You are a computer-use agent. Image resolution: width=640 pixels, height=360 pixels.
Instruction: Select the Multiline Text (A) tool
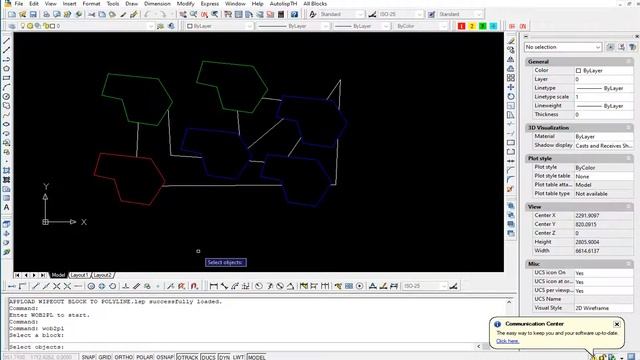tap(7, 207)
